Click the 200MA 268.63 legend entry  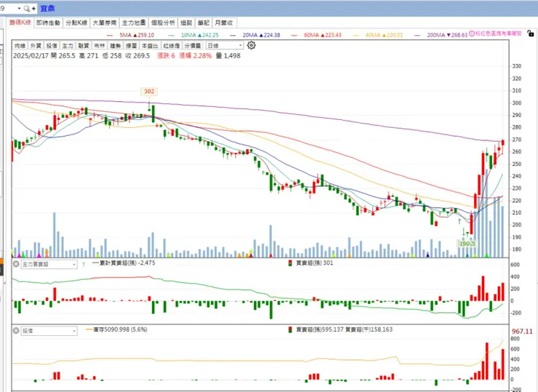coord(441,35)
